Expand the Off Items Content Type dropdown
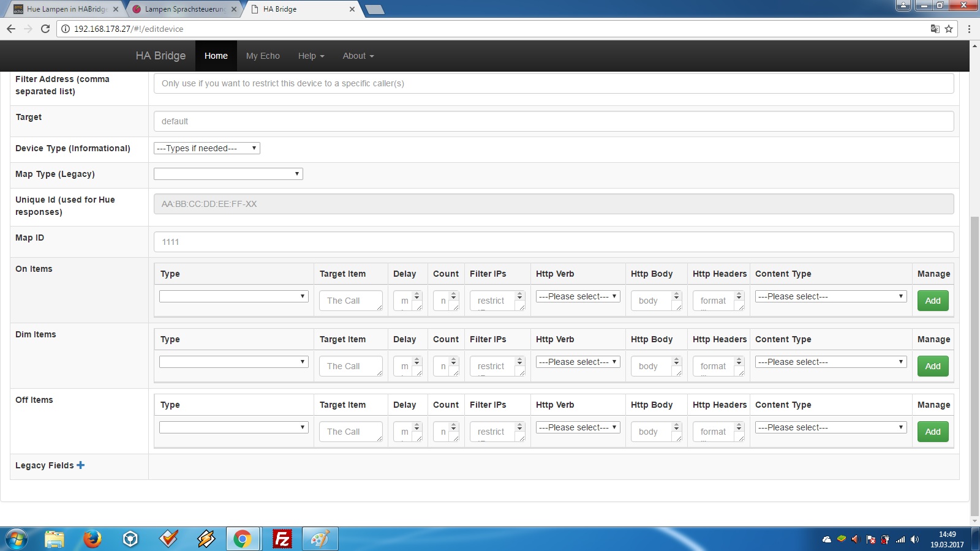Image resolution: width=980 pixels, height=551 pixels. (x=831, y=427)
